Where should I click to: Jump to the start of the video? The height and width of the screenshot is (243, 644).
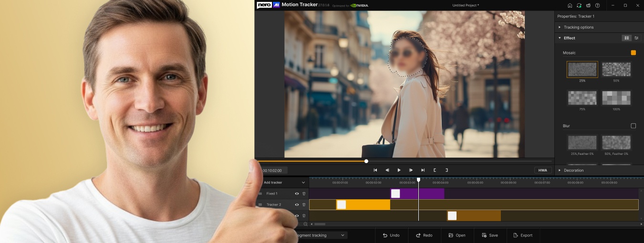(x=375, y=170)
